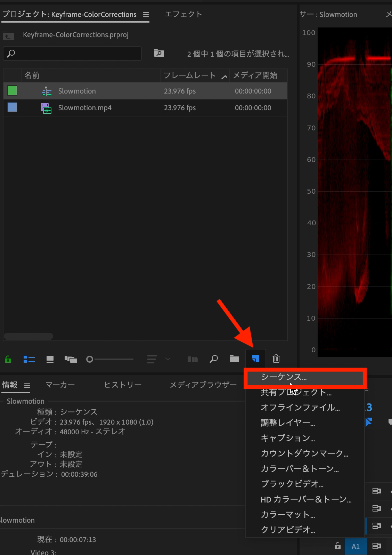392x555 pixels.
Task: Toggle the フレームレート sort direction arrow
Action: [x=224, y=77]
